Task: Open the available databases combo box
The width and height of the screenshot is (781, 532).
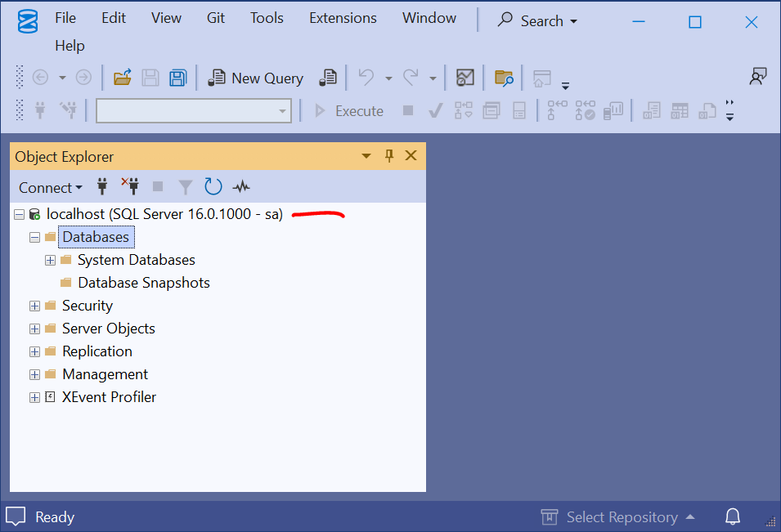Action: 194,111
